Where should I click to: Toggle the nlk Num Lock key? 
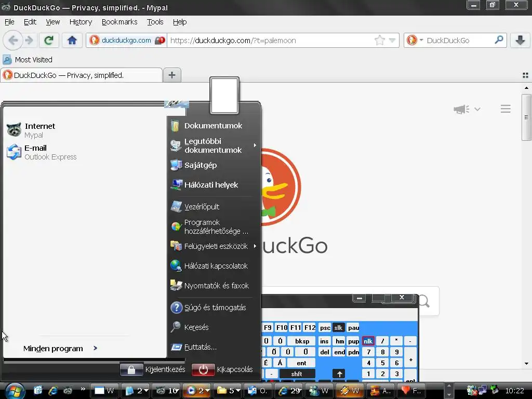coord(368,341)
